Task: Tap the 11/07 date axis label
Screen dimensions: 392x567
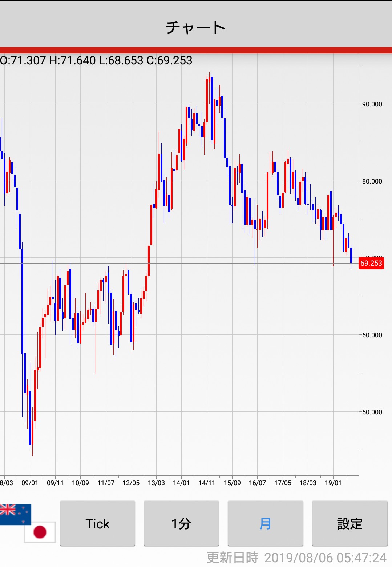Action: tap(106, 483)
